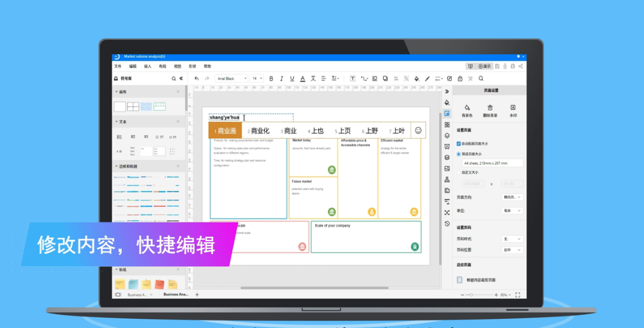Viewport: 644px width, 328px height.
Task: Open the 80% zoom level dropdown
Action: tap(506, 295)
